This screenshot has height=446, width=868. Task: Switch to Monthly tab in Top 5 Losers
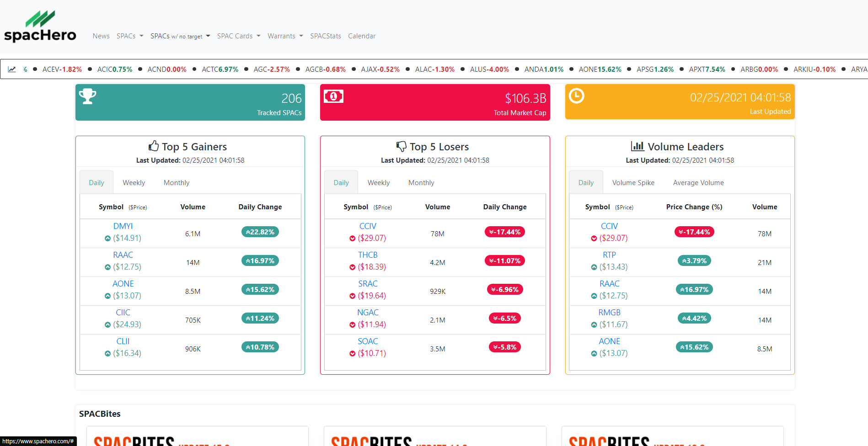tap(421, 183)
